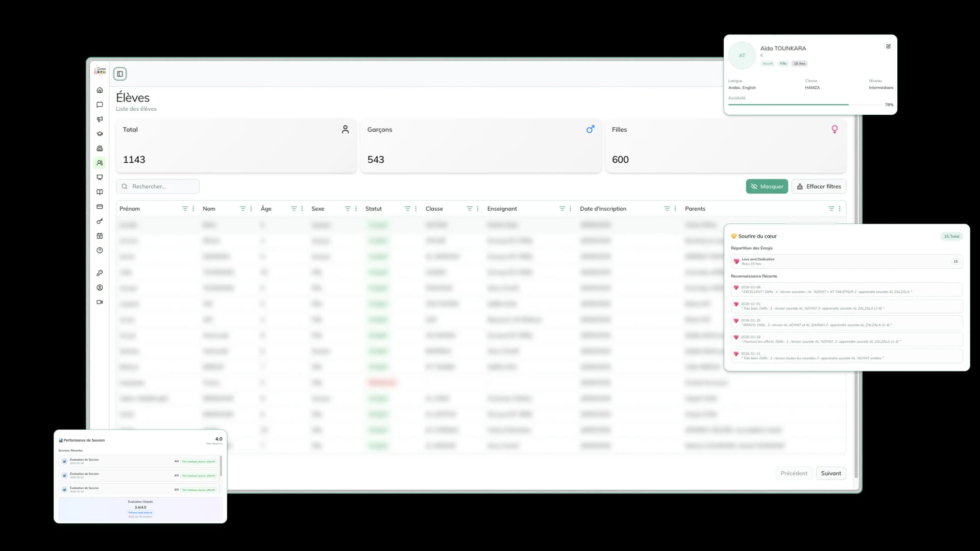Image resolution: width=980 pixels, height=551 pixels.
Task: Open the Nom column three-dot menu
Action: (x=251, y=209)
